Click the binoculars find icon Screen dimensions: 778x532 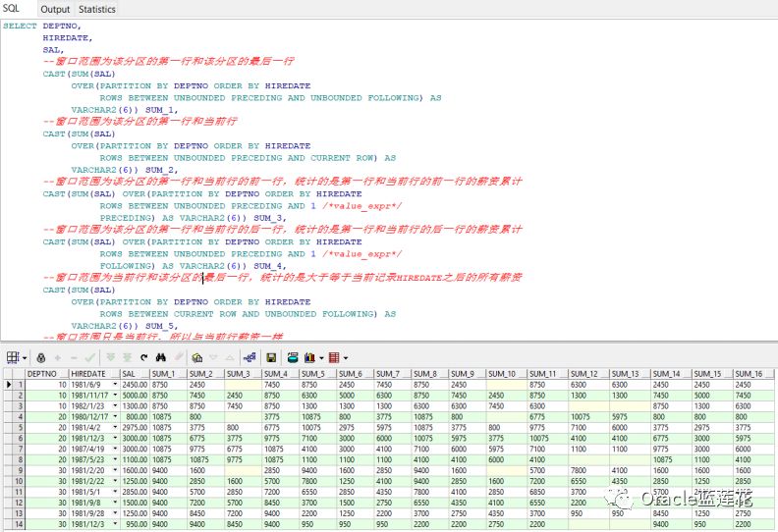tap(161, 357)
